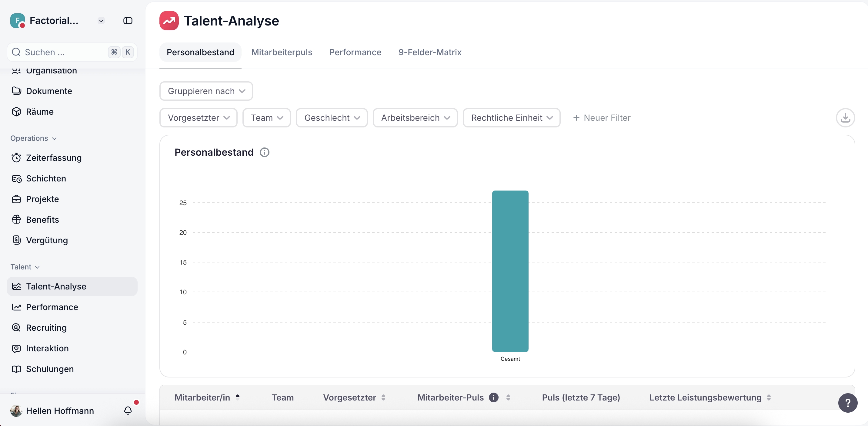Open the Rechtliche Einheit filter dropdown
868x426 pixels.
pyautogui.click(x=511, y=118)
